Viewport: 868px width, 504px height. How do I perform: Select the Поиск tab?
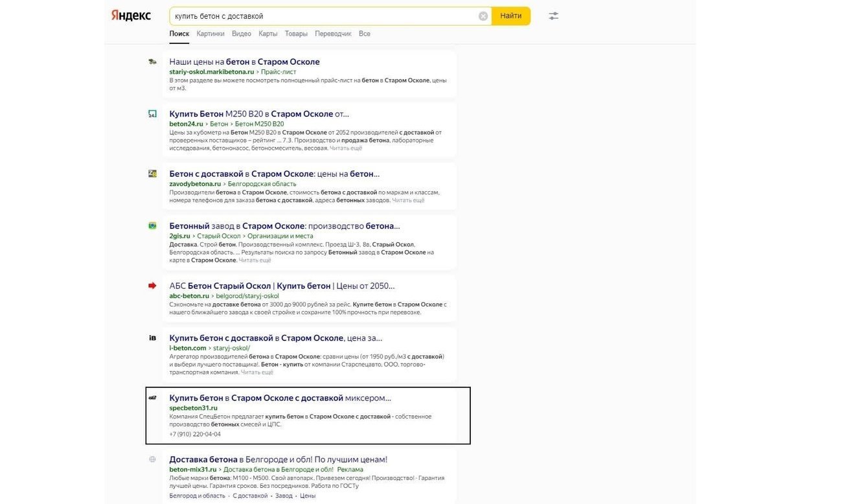tap(179, 34)
